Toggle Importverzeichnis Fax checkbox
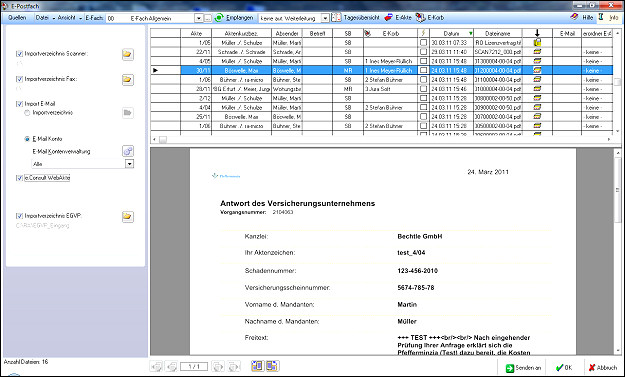This screenshot has width=625, height=377. (19, 79)
